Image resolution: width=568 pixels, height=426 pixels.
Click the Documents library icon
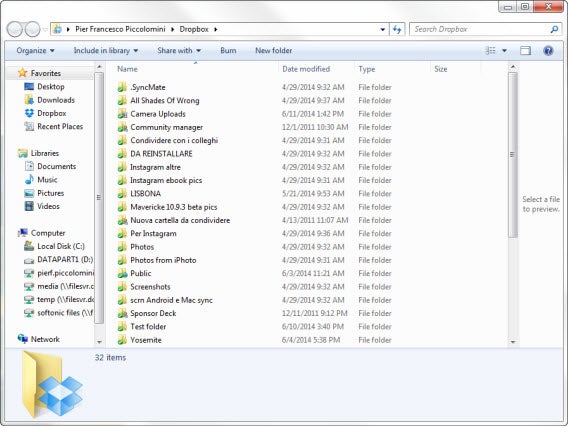(29, 166)
